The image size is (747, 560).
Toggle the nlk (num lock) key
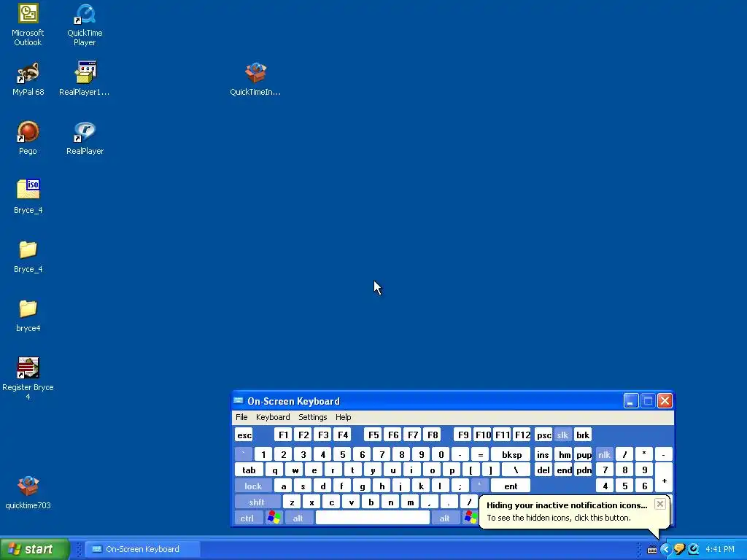(x=604, y=454)
